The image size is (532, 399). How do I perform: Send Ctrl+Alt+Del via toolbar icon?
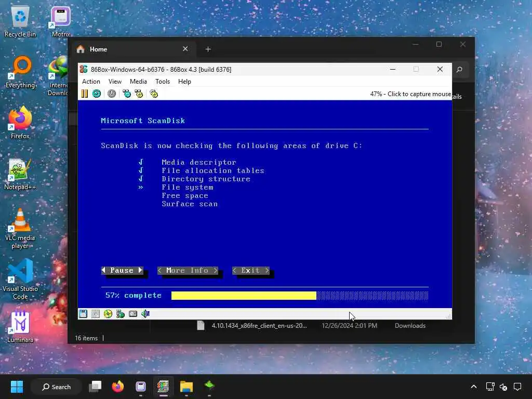click(x=127, y=94)
